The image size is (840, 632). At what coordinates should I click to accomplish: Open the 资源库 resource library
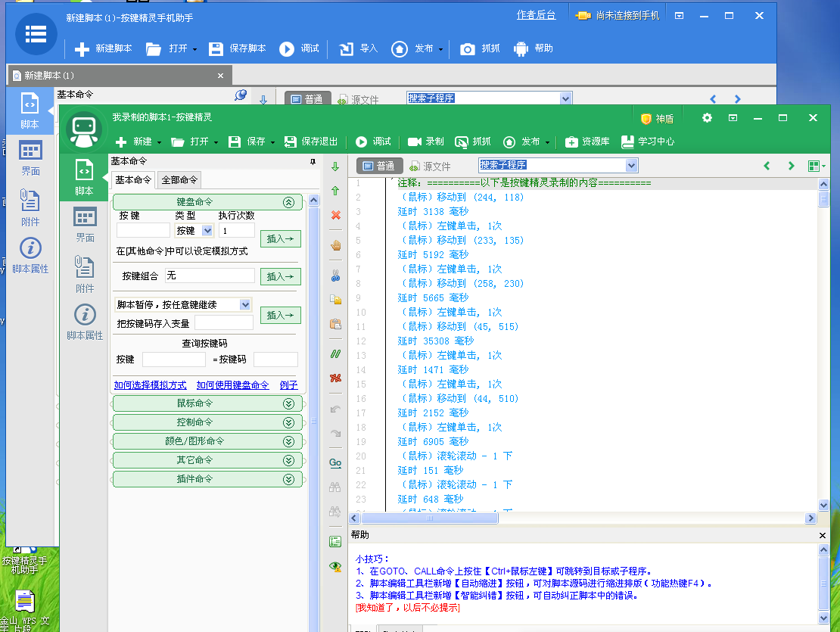click(587, 142)
